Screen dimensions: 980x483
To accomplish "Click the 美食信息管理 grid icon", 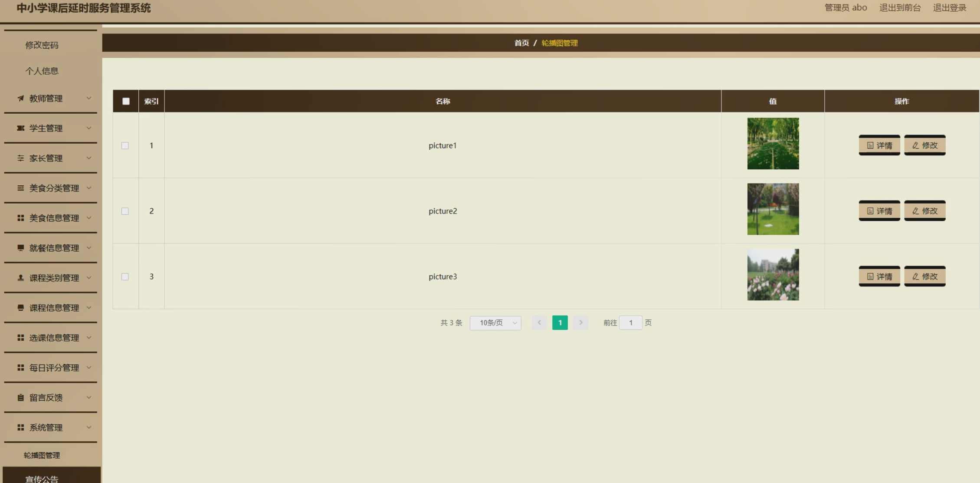I will point(20,218).
